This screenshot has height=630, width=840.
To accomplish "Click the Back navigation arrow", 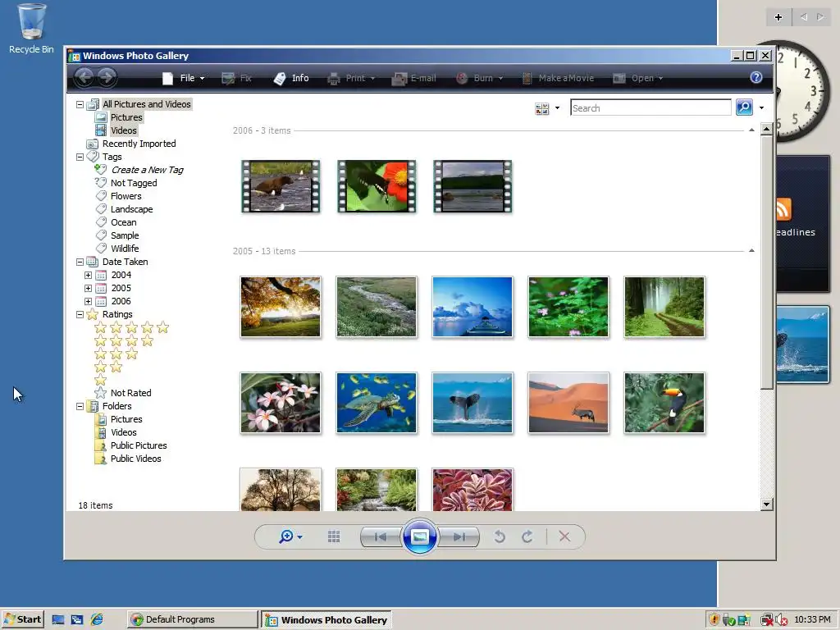I will [84, 78].
